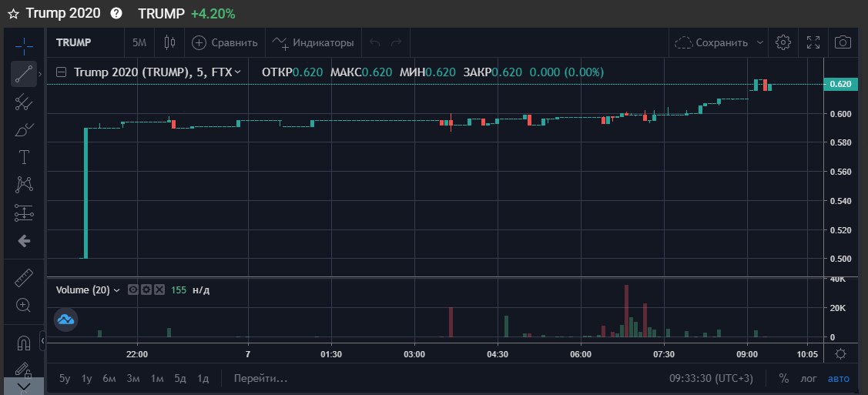Click the 22:00 time axis label
This screenshot has height=395, width=868.
[x=137, y=354]
